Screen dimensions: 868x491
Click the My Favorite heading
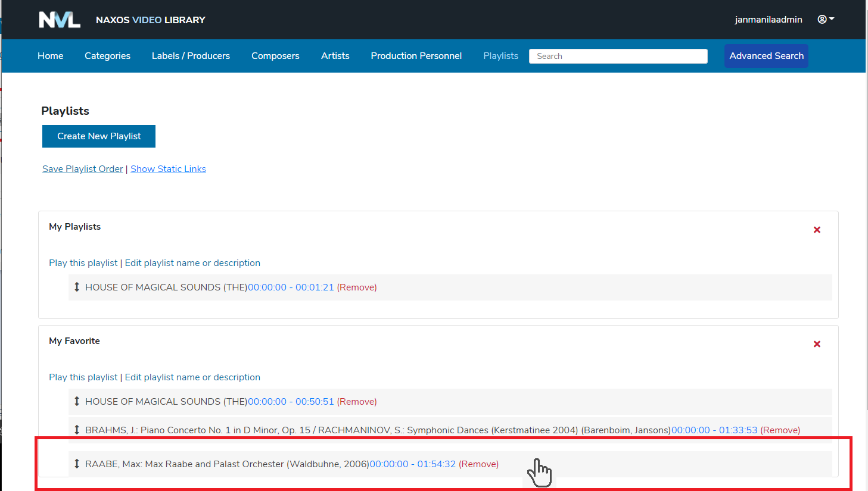coord(74,341)
